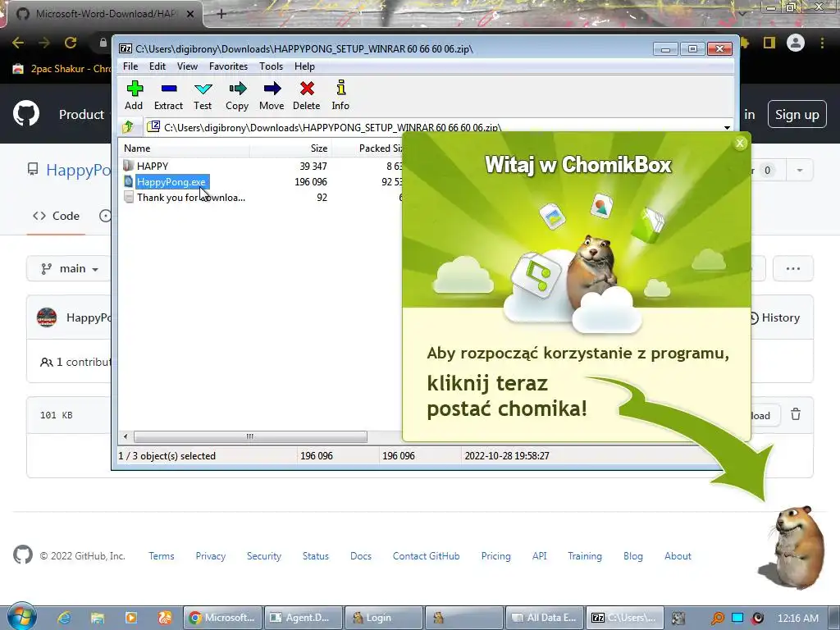Image resolution: width=840 pixels, height=630 pixels.
Task: Close the Microsoft-Word-Download Chrome tab
Action: [x=190, y=14]
